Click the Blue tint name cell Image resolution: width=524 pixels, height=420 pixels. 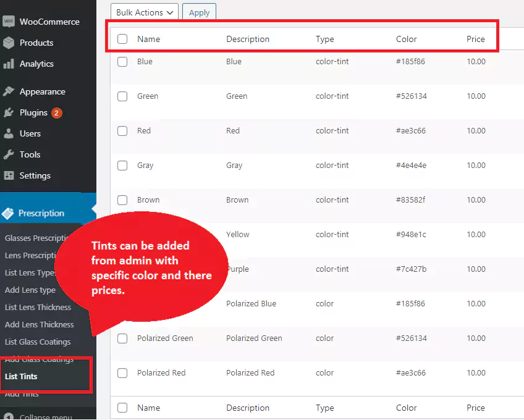click(145, 62)
